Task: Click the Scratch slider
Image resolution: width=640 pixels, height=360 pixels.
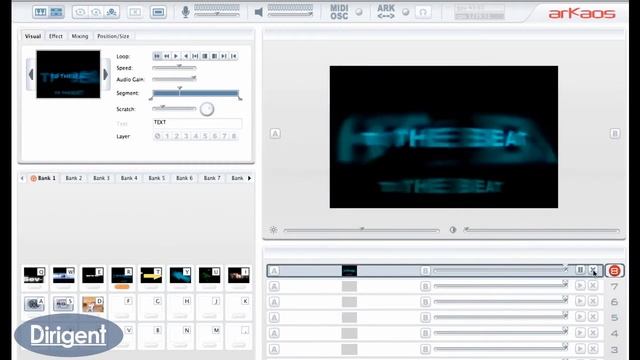Action: 174,108
